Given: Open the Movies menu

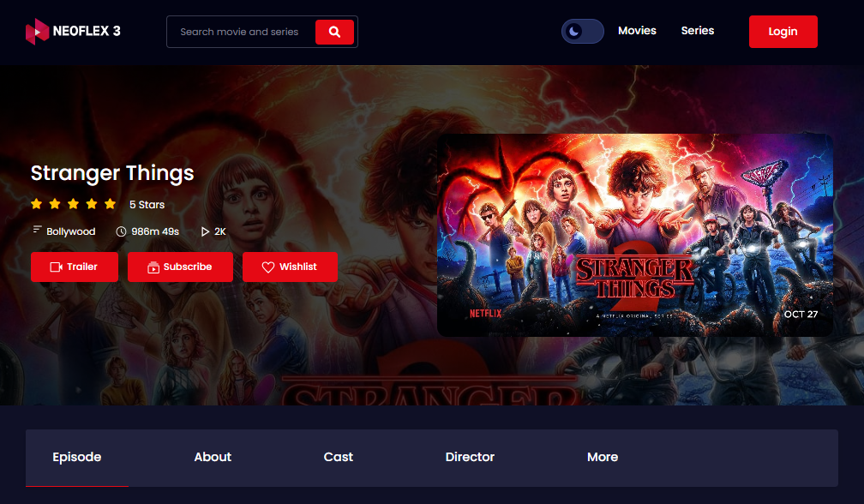Looking at the screenshot, I should [x=637, y=30].
